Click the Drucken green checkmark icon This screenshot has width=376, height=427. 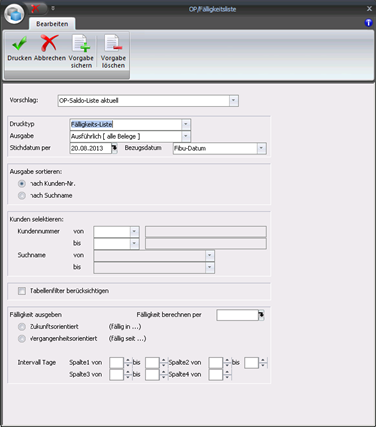click(x=19, y=43)
